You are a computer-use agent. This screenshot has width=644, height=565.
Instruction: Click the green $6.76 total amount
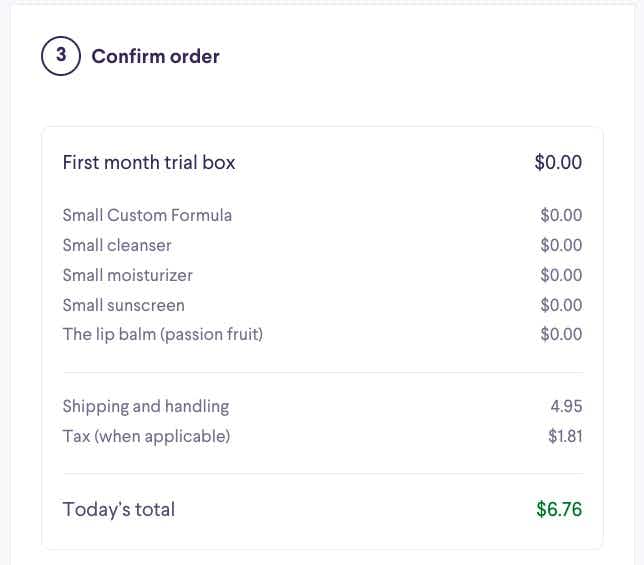tap(559, 510)
